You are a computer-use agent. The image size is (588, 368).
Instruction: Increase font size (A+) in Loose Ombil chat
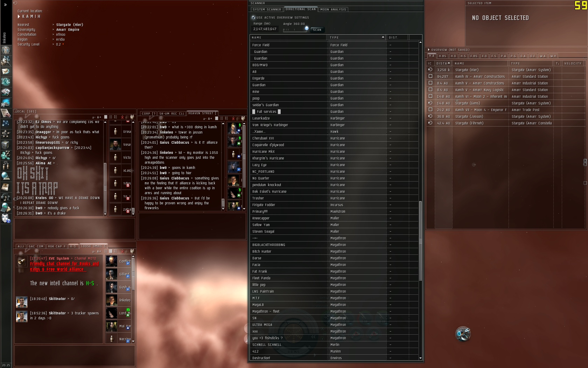coord(99,252)
